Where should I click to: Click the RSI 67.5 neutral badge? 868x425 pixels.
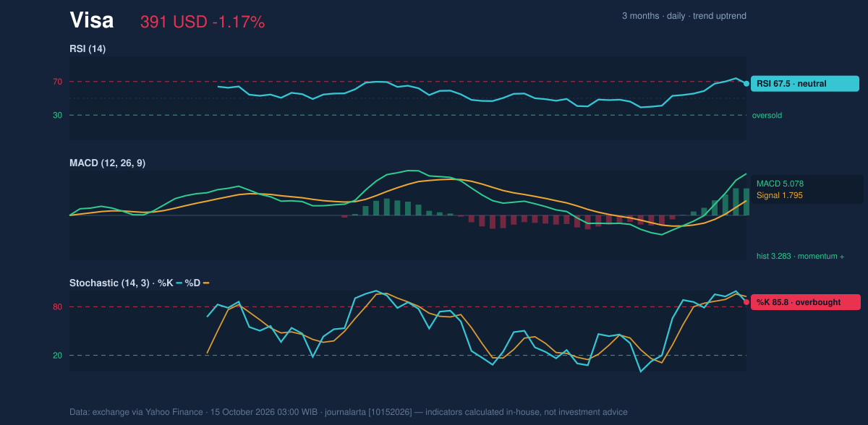(805, 84)
